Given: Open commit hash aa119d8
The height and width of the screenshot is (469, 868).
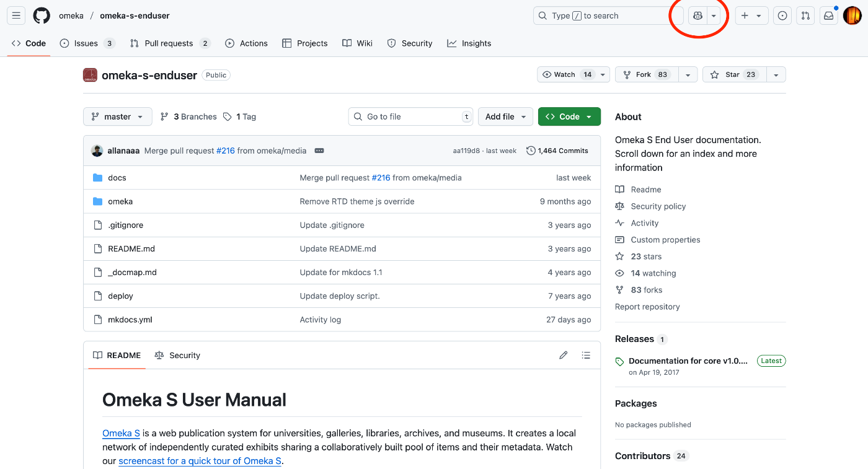Looking at the screenshot, I should (466, 151).
